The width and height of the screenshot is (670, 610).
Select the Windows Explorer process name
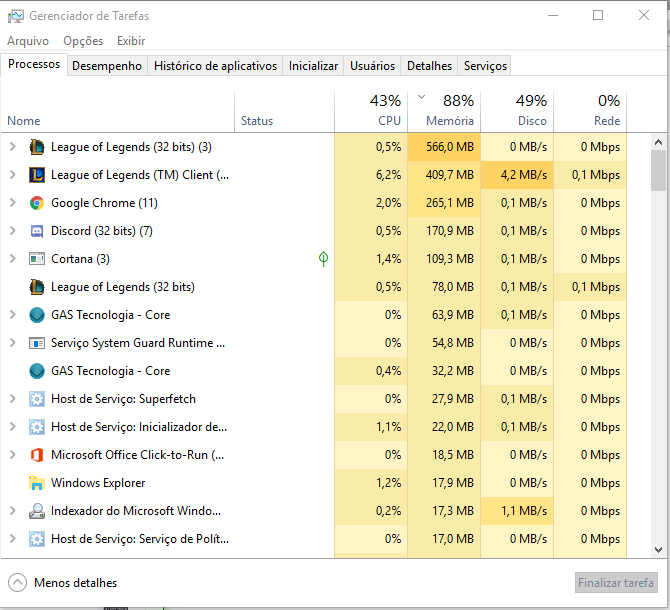click(x=98, y=483)
